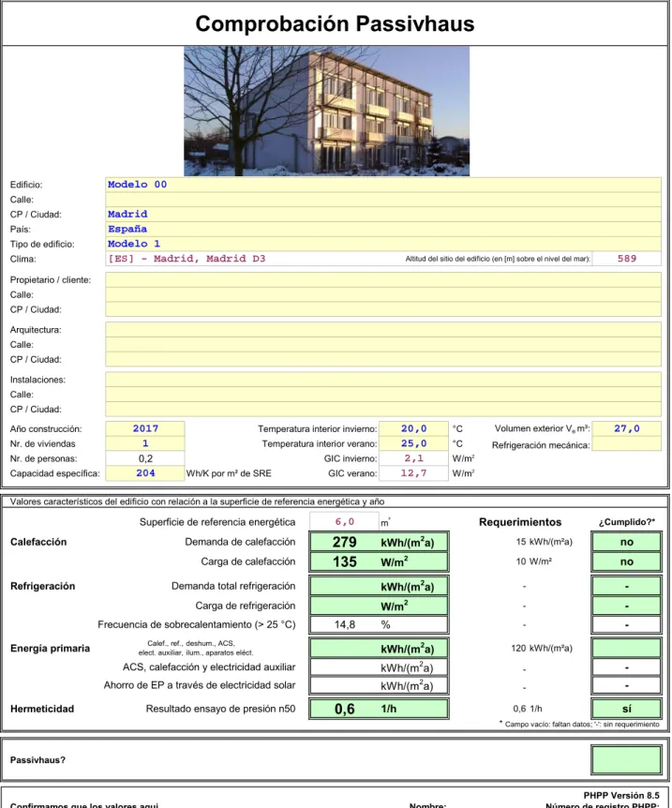Viewport: 672px width, 808px height.
Task: Click the 'Requerimientos' column heading
Action: (520, 522)
